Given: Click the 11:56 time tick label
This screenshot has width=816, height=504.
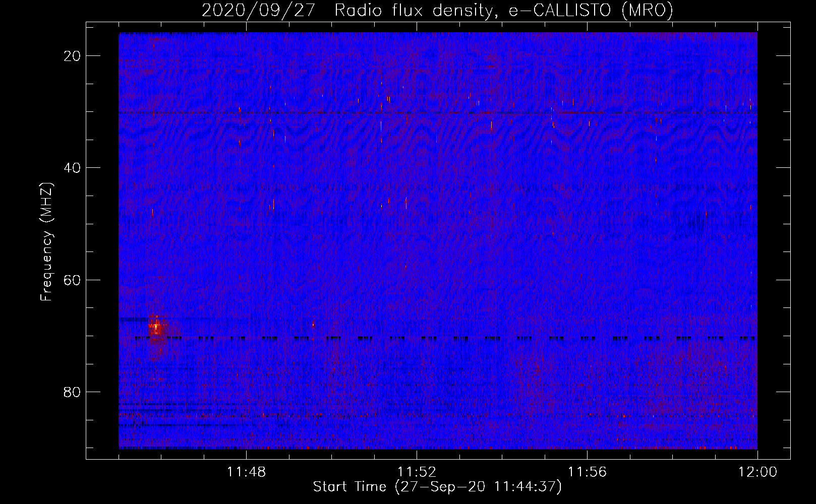Looking at the screenshot, I should coord(587,472).
